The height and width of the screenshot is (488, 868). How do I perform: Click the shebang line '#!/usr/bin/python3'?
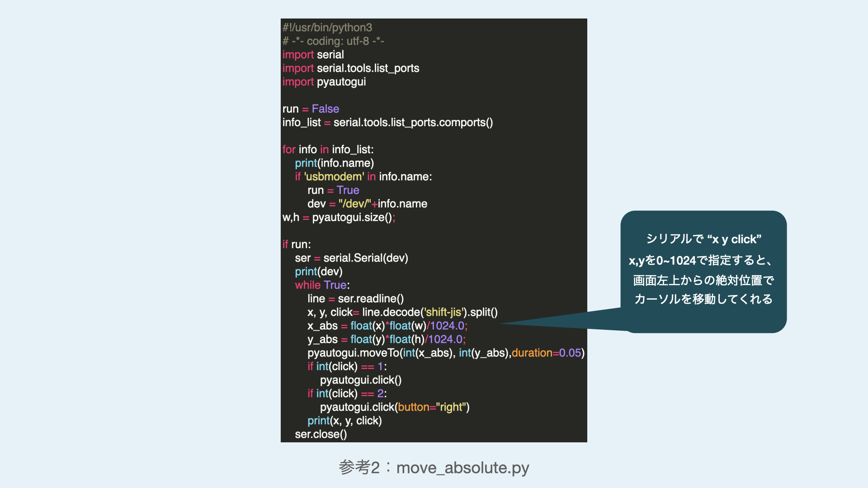327,28
